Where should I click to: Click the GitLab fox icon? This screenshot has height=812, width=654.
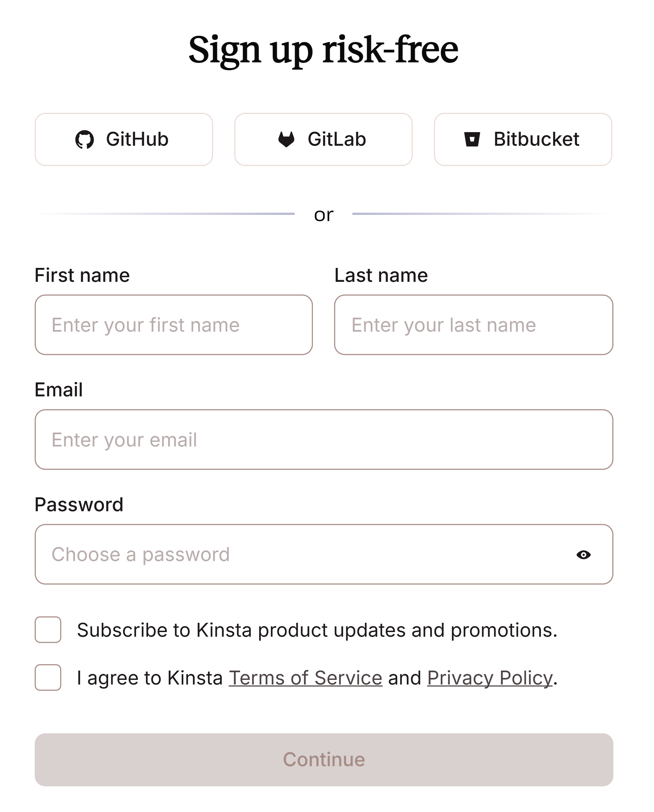point(286,139)
